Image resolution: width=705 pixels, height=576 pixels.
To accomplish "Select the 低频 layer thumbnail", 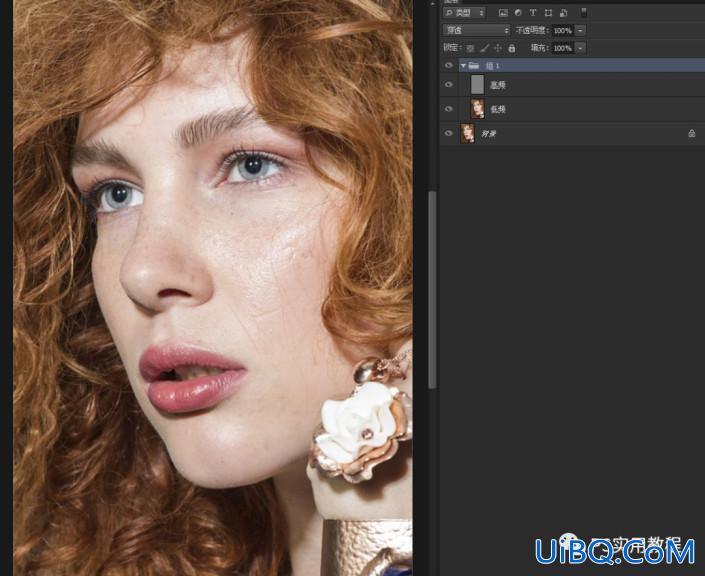I will pos(477,109).
